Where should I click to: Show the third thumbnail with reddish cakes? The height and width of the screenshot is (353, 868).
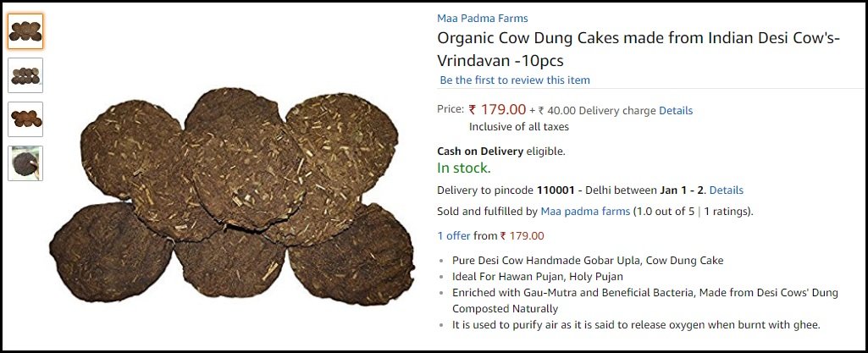coord(25,119)
